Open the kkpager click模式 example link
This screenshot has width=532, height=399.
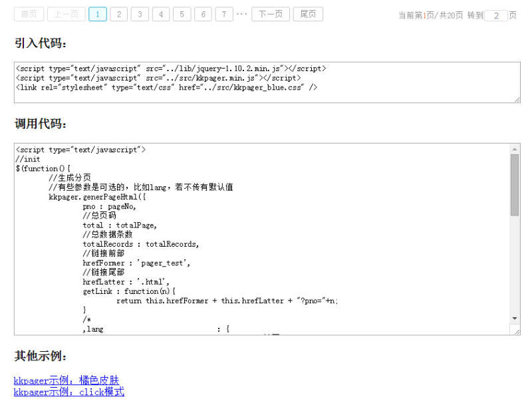(x=68, y=392)
